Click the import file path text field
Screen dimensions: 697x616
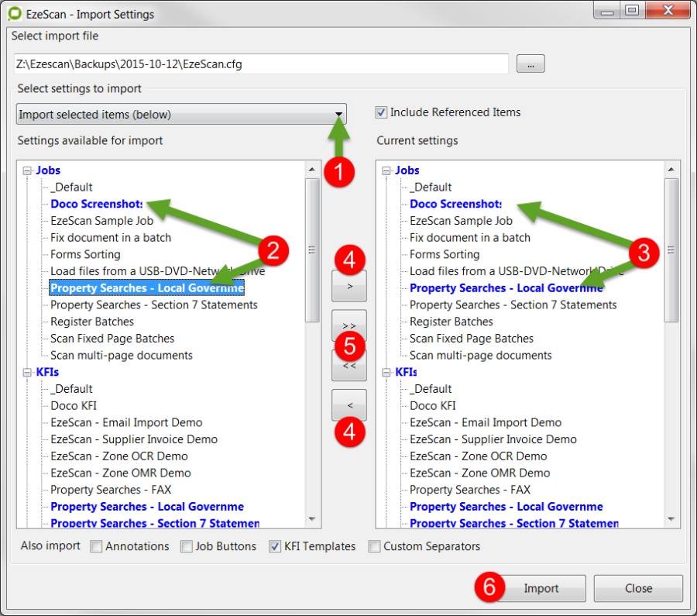click(261, 64)
